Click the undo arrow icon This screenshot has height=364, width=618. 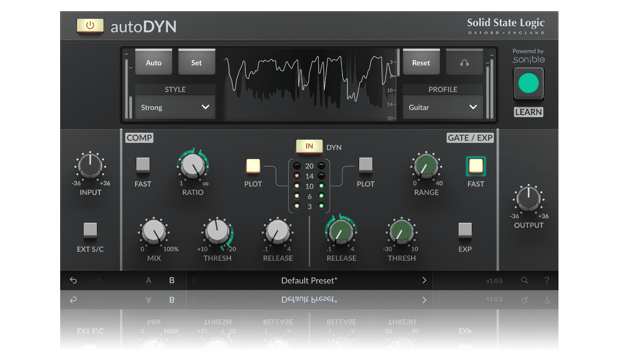[73, 280]
